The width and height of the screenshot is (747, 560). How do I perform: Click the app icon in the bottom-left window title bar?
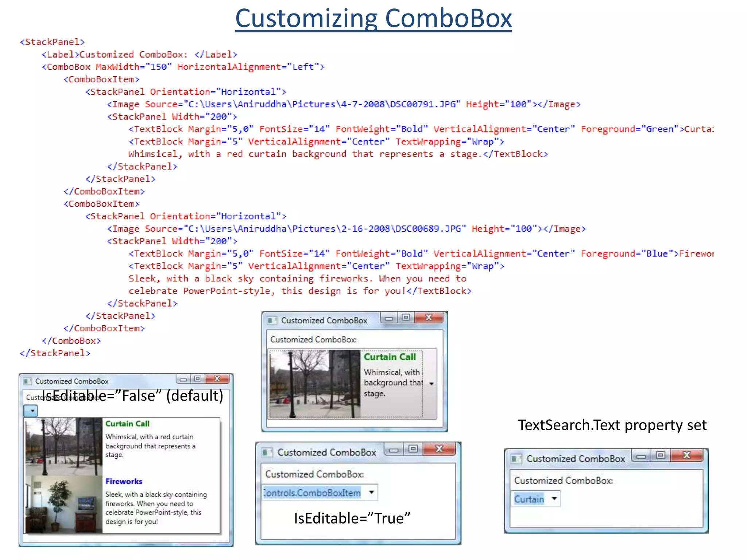28,381
